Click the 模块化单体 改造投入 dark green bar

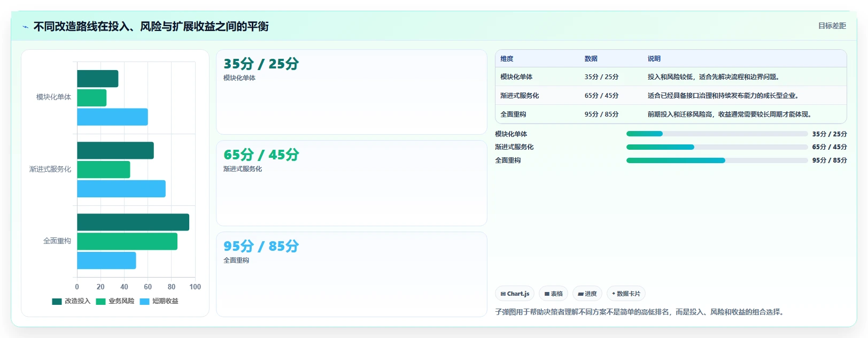point(98,79)
